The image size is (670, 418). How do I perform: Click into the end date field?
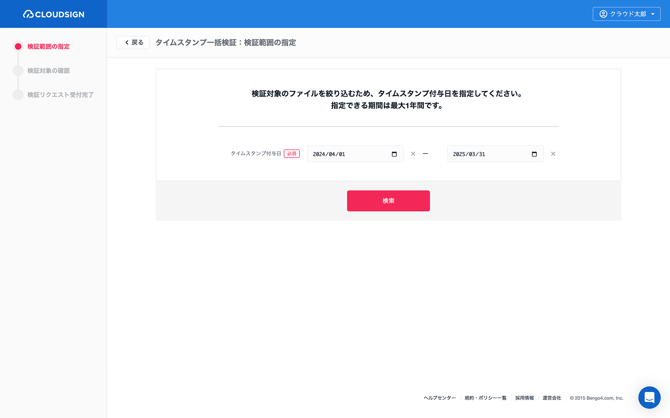[485, 154]
